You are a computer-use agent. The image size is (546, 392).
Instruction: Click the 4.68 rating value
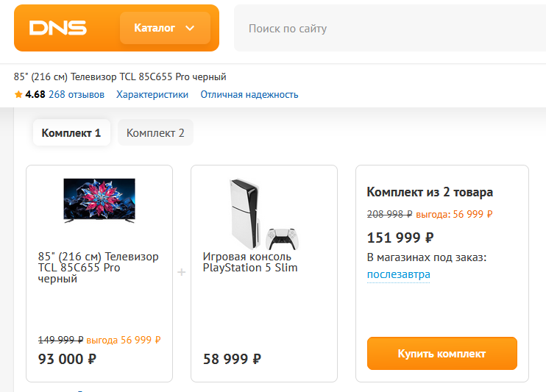tap(35, 95)
